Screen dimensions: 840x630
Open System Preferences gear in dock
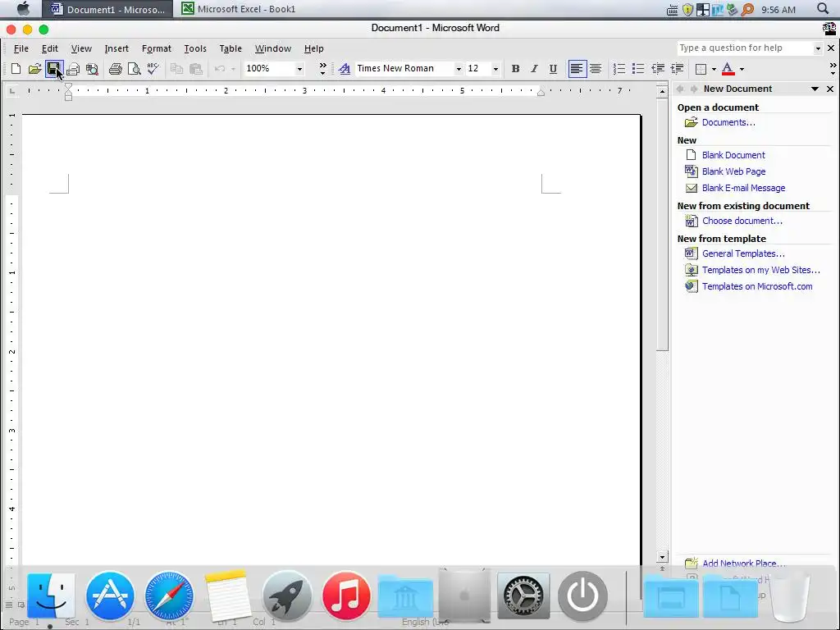(x=523, y=596)
